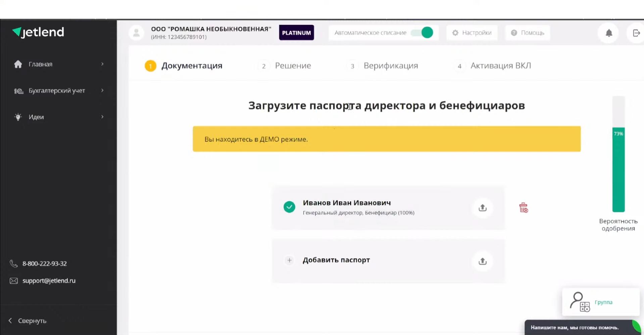Click the home icon beside Главная

coord(18,64)
